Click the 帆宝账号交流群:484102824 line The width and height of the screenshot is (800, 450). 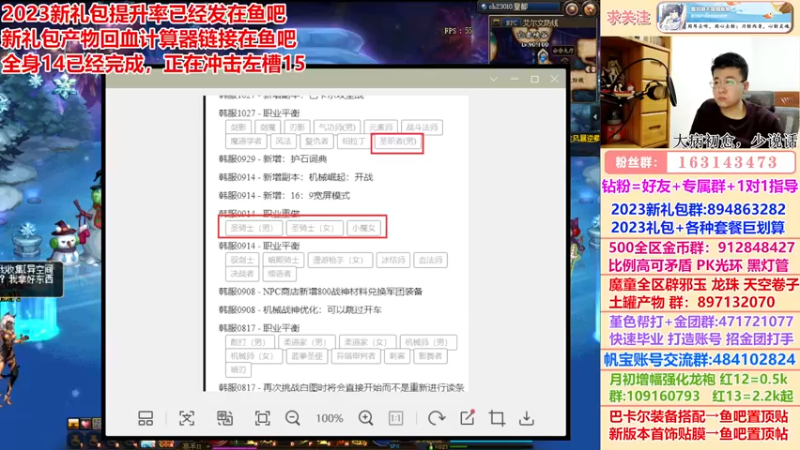[x=699, y=360]
